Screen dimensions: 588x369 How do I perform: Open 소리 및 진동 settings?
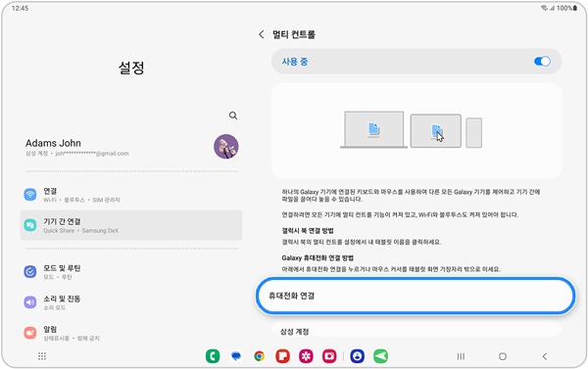(x=131, y=302)
